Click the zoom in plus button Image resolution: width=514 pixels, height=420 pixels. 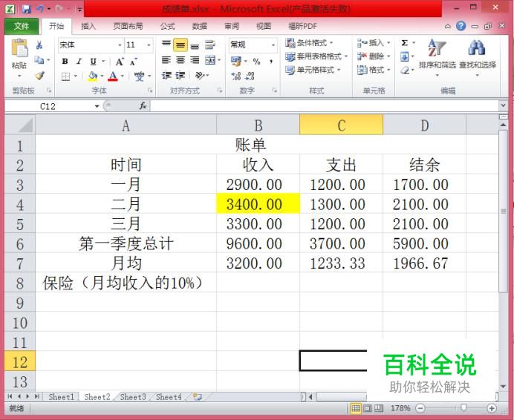tap(492, 408)
